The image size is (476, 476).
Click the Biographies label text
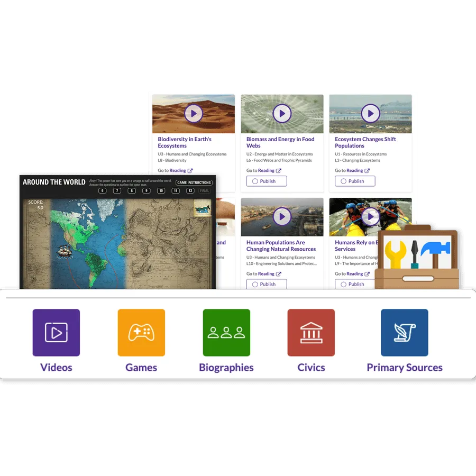pyautogui.click(x=226, y=368)
